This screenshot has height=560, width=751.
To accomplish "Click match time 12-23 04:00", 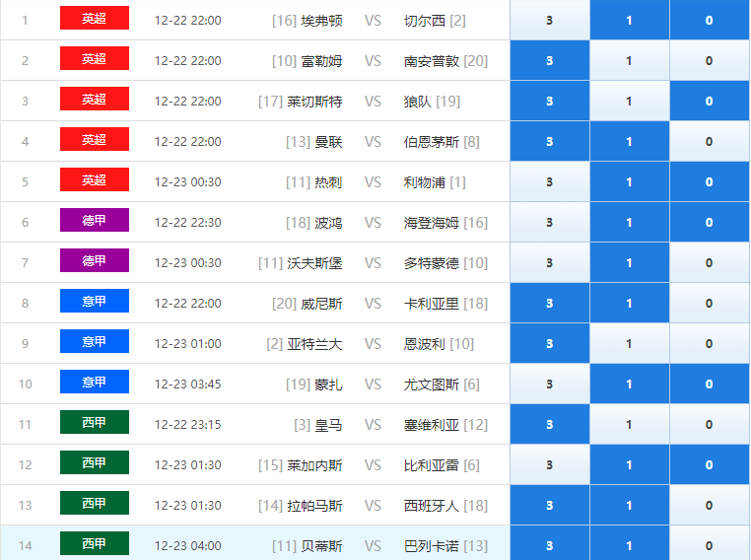I will click(x=187, y=545).
